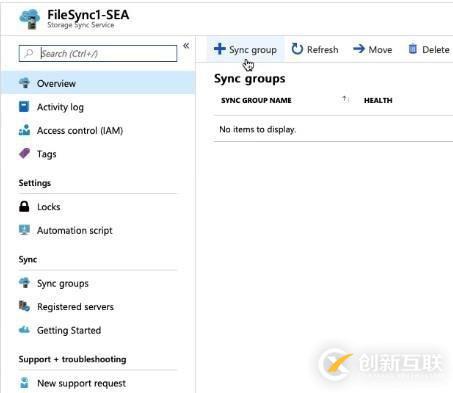Click the FileSync1-SEA title
Image resolution: width=453 pixels, height=393 pixels.
(88, 15)
